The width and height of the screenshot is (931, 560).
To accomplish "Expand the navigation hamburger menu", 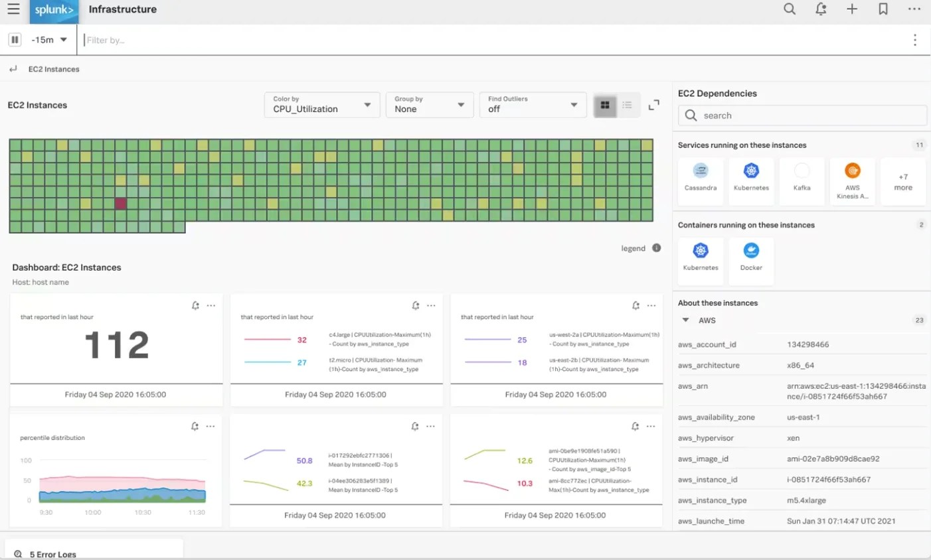I will (x=13, y=9).
